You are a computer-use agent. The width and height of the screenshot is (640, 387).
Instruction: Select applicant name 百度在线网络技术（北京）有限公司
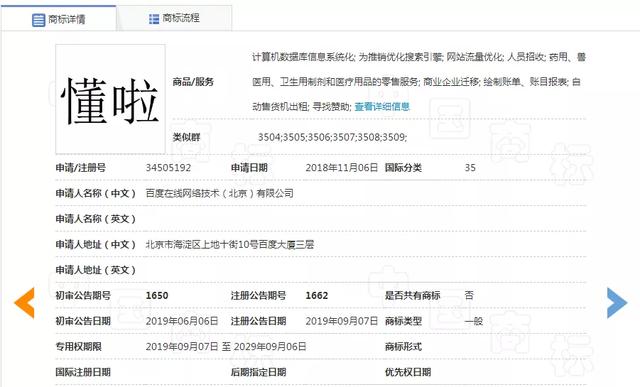(220, 193)
